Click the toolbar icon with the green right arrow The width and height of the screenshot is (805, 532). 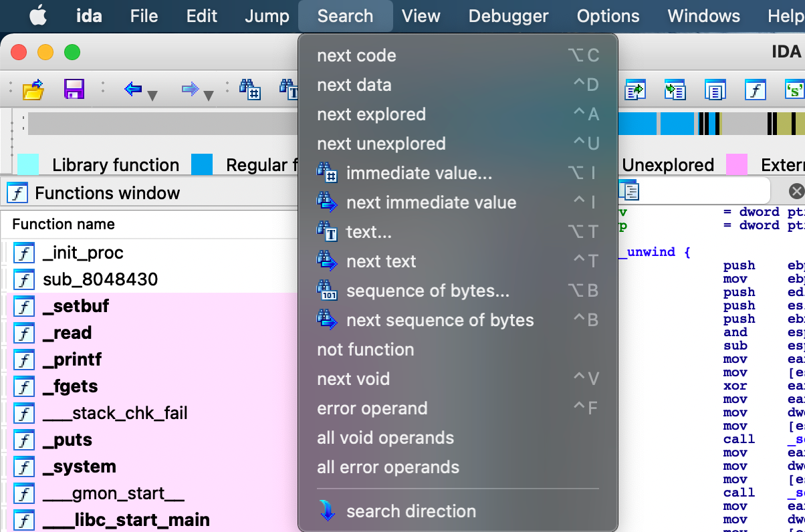click(635, 89)
